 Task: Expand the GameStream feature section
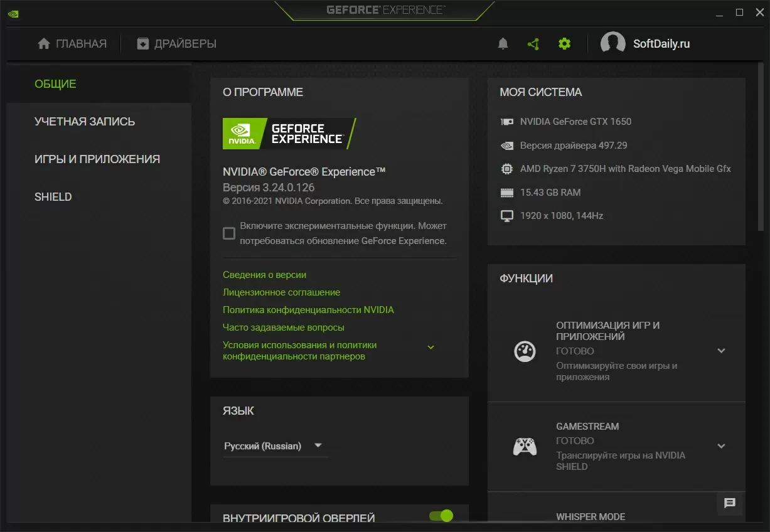721,446
